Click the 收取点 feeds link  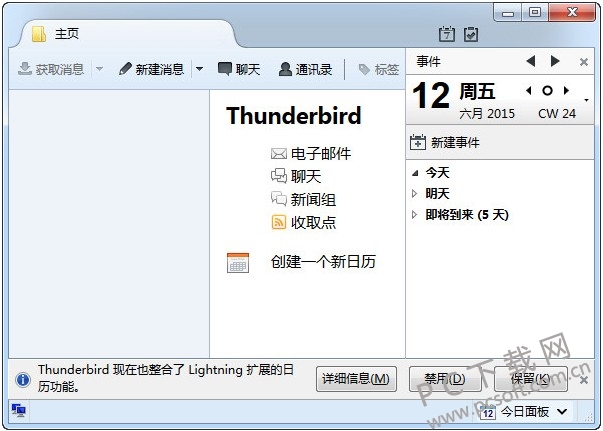click(x=303, y=222)
